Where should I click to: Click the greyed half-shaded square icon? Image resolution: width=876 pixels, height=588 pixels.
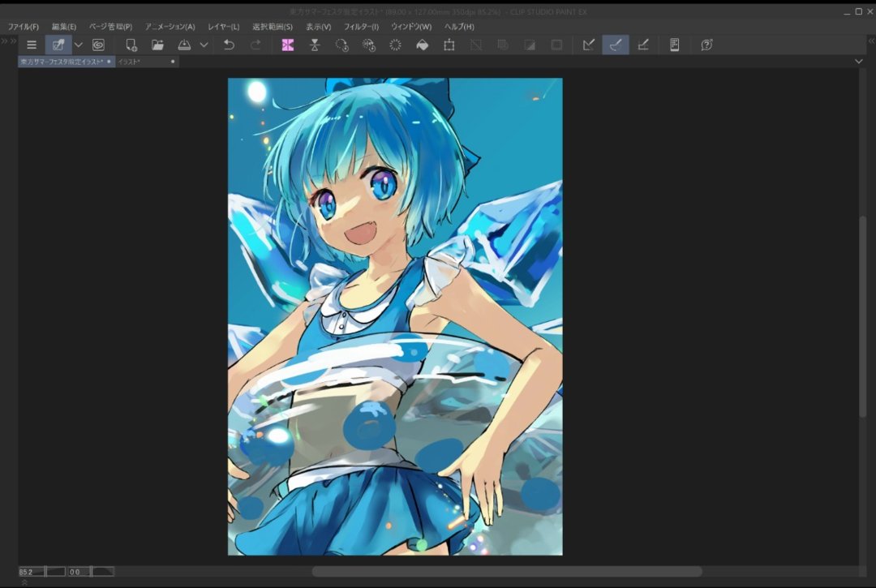(x=530, y=45)
